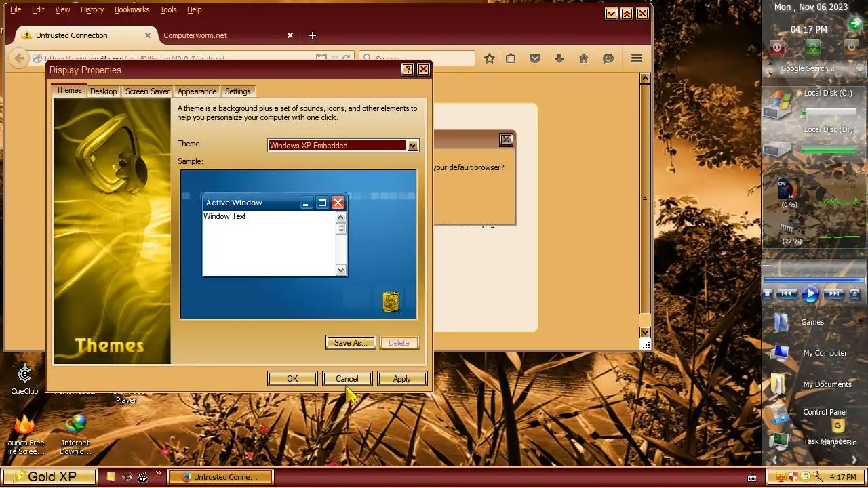The image size is (868, 488).
Task: Open the Recycle Bin icon
Action: (838, 426)
